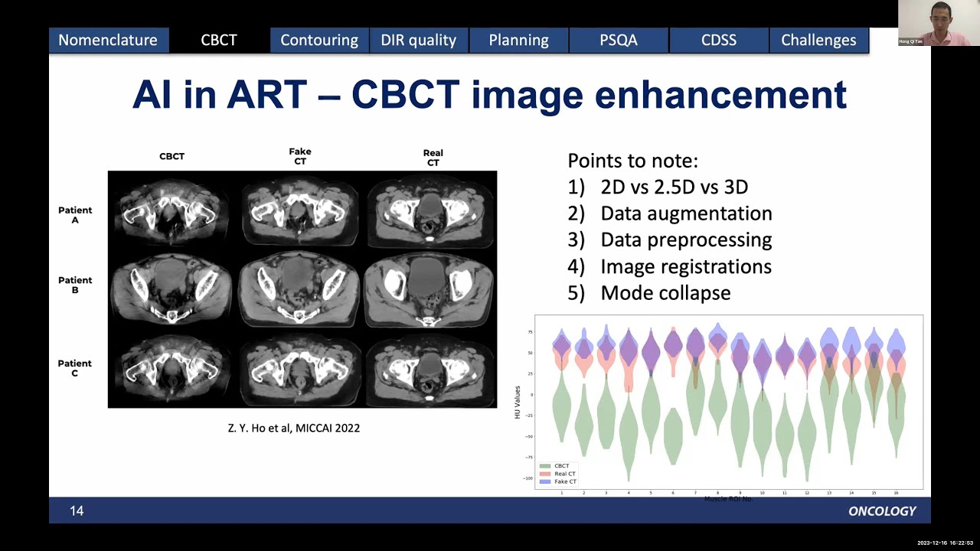
Task: Click the Patient A row label
Action: point(75,215)
